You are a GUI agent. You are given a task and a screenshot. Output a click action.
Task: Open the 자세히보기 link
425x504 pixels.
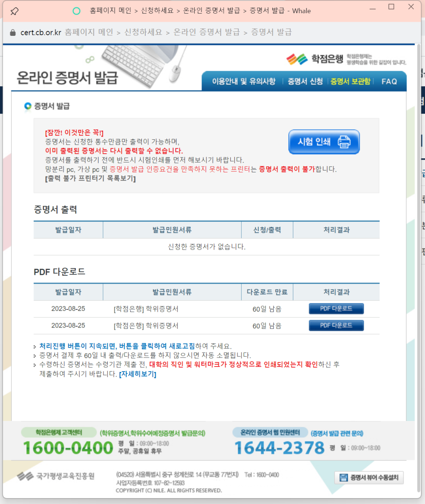(138, 374)
